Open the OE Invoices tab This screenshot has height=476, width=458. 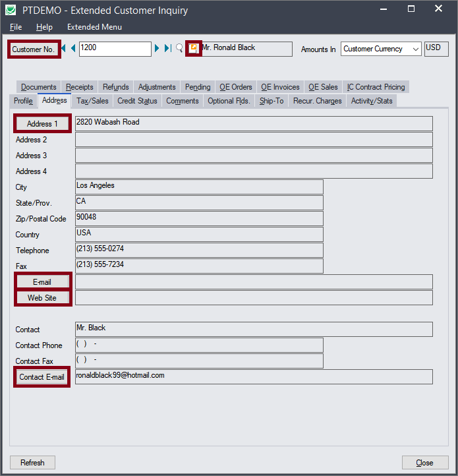pyautogui.click(x=280, y=87)
